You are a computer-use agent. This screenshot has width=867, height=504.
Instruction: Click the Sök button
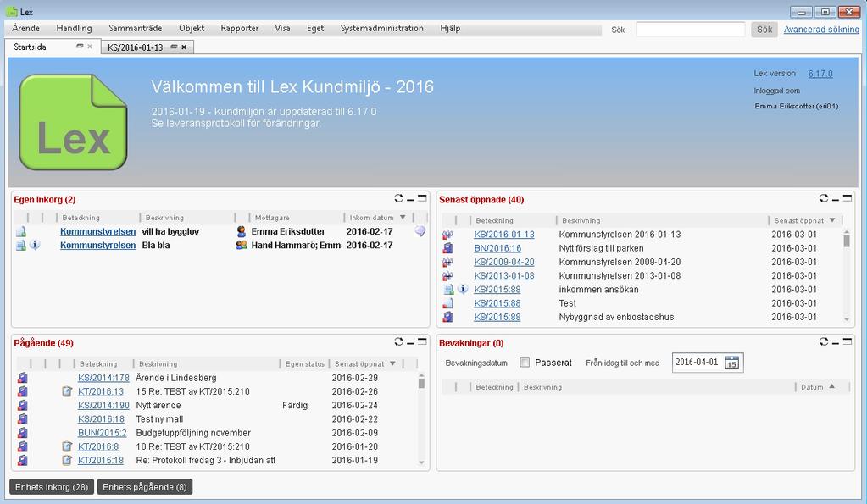[x=764, y=30]
